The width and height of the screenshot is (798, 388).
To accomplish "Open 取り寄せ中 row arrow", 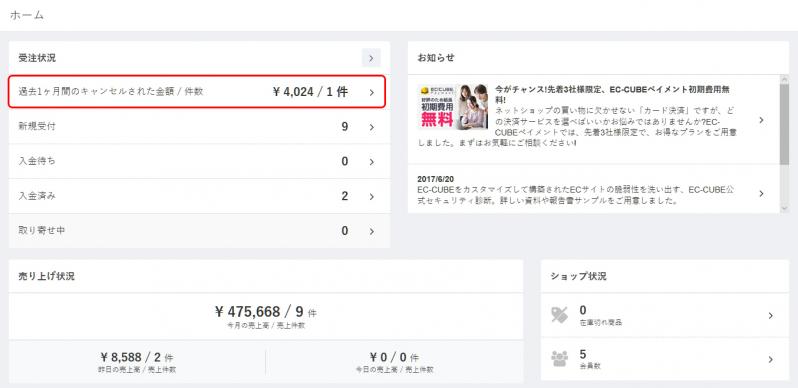I will [x=372, y=231].
